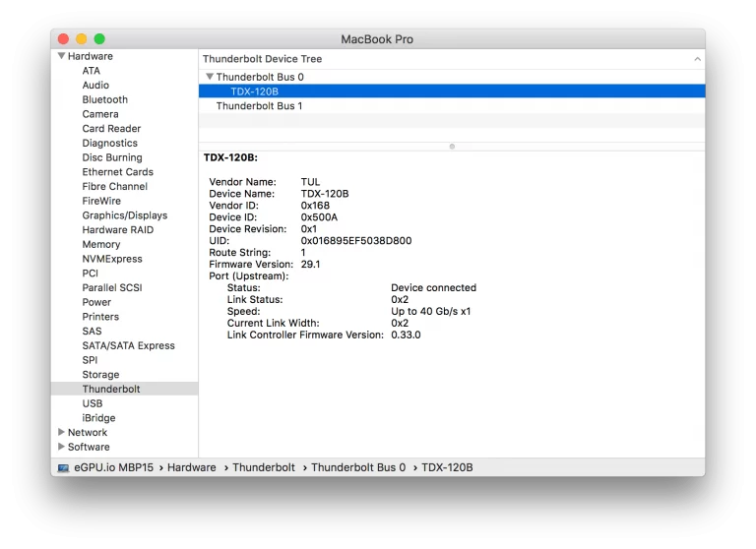Open FireWire hardware section
The width and height of the screenshot is (756, 549).
click(101, 201)
